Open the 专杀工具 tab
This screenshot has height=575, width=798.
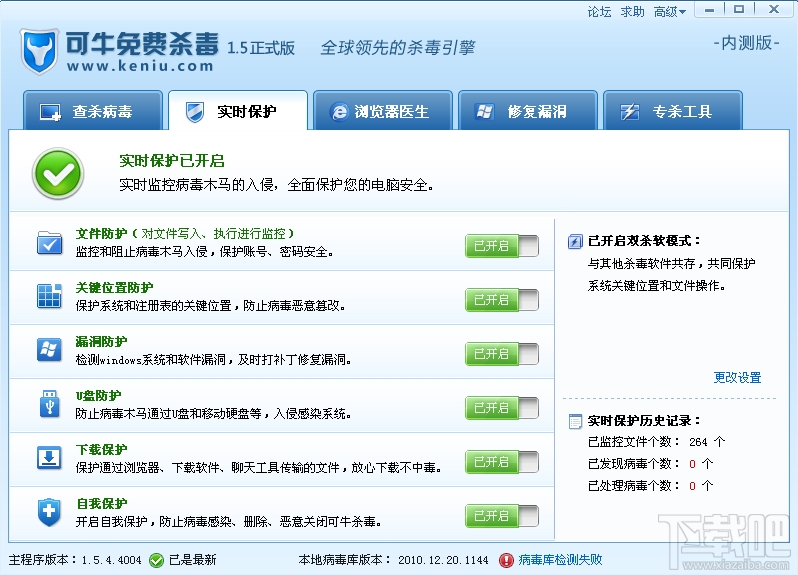(673, 111)
